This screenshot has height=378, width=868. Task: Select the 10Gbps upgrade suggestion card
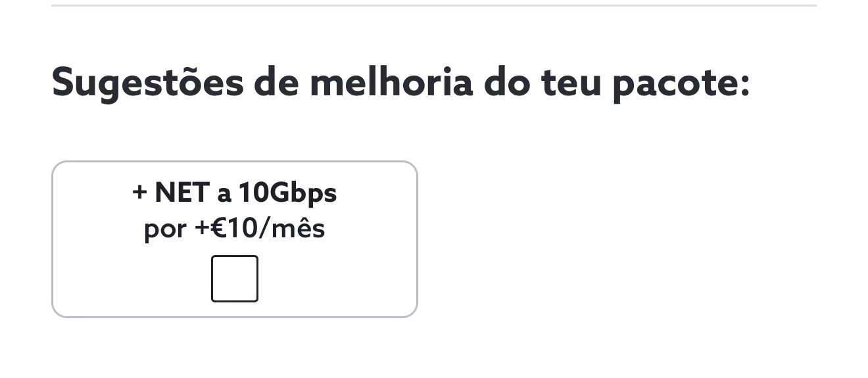tap(235, 239)
